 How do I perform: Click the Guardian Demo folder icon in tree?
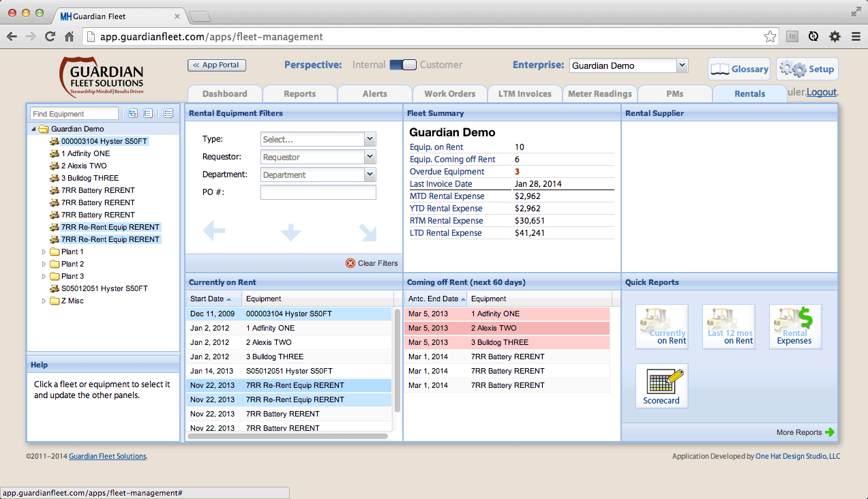click(x=43, y=129)
